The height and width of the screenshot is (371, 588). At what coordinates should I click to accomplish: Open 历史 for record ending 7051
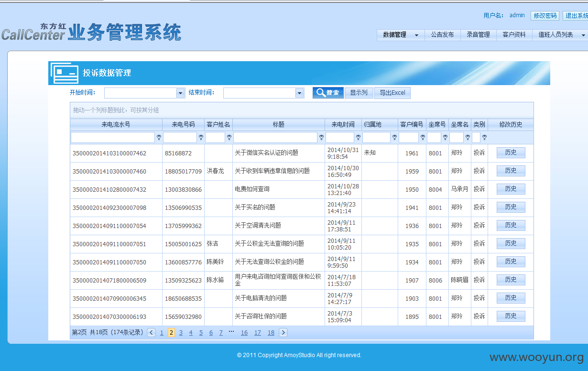pyautogui.click(x=511, y=243)
